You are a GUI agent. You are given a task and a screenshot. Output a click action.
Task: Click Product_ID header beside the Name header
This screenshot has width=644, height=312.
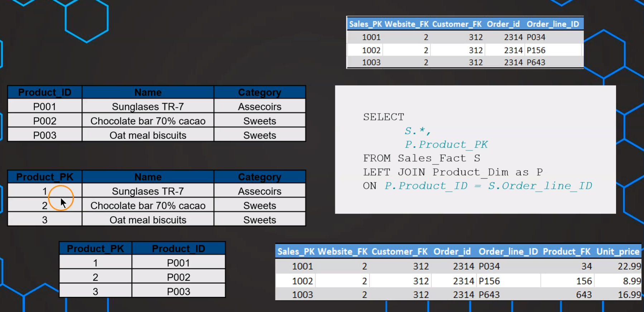click(x=45, y=92)
